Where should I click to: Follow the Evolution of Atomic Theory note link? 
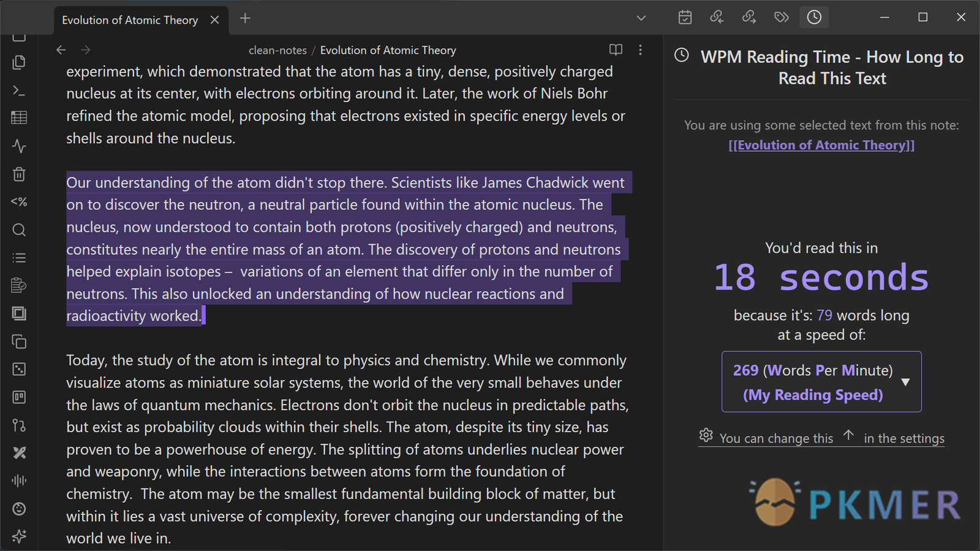pos(821,144)
